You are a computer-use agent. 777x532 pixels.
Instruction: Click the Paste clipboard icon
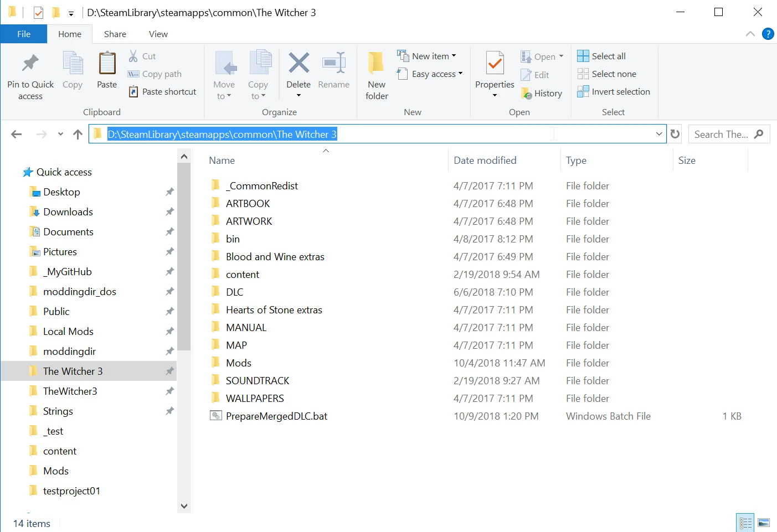coord(107,64)
